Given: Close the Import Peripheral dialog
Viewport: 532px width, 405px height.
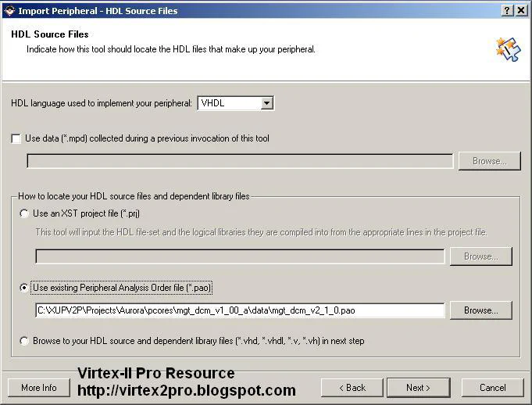Looking at the screenshot, I should click(x=521, y=10).
